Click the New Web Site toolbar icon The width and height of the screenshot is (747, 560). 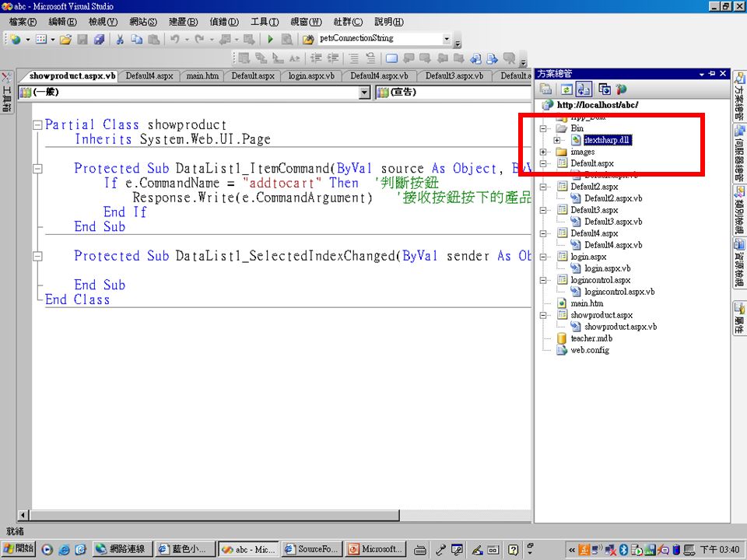click(x=16, y=40)
